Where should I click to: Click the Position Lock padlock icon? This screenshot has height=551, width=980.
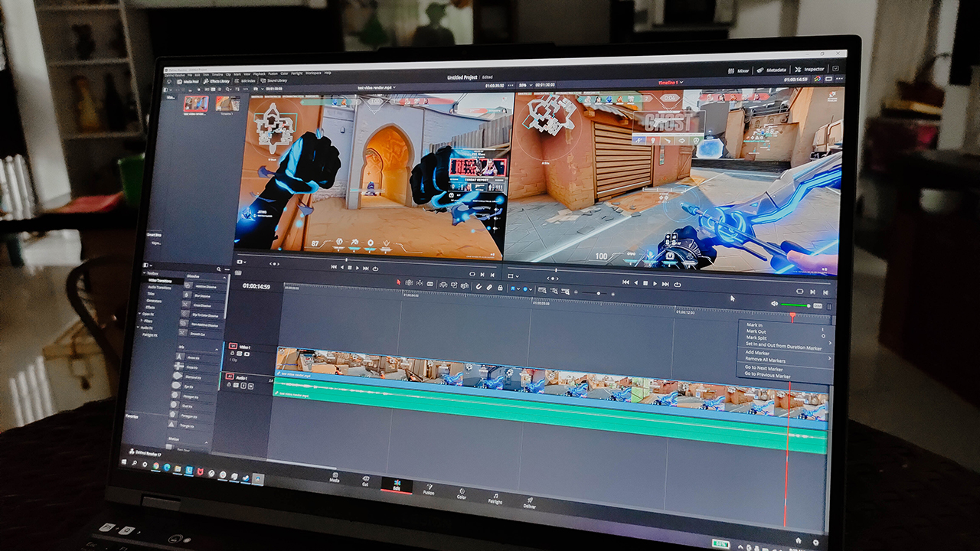click(500, 288)
